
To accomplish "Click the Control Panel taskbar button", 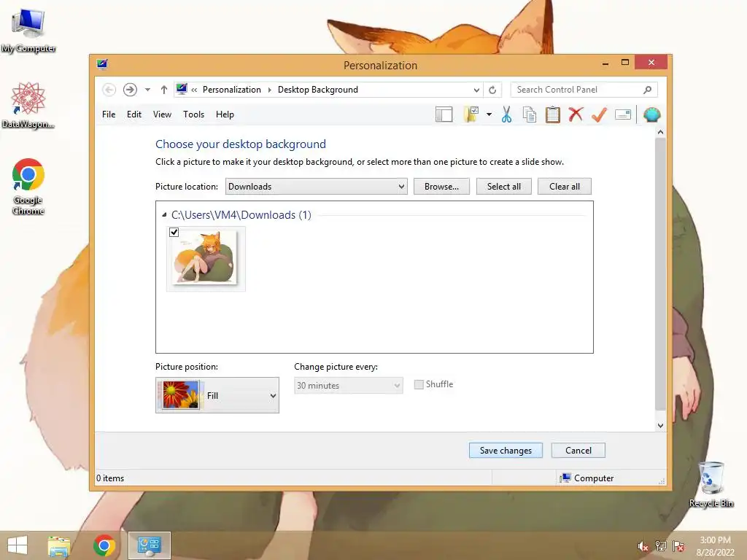I will (x=149, y=545).
